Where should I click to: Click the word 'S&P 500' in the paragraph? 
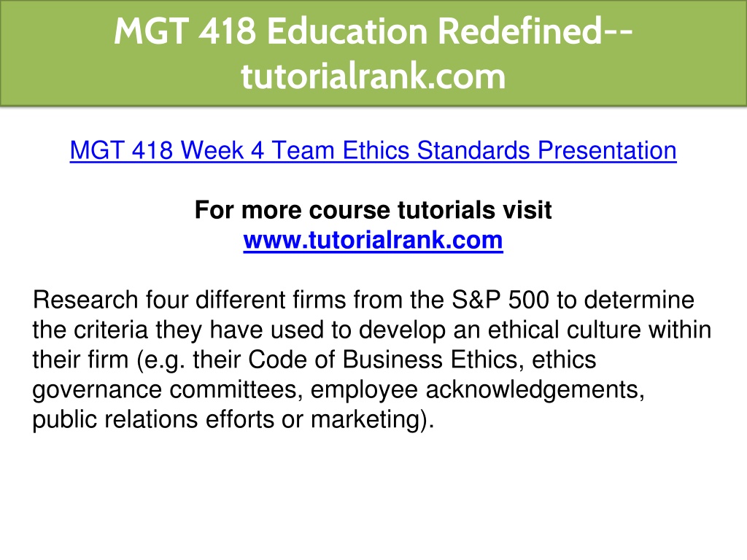[500, 300]
